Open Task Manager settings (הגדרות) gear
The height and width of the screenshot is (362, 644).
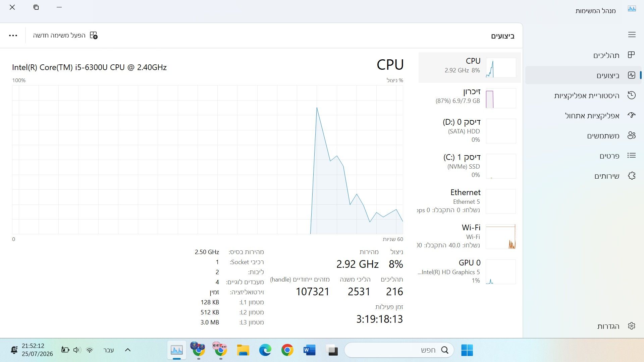[632, 326]
